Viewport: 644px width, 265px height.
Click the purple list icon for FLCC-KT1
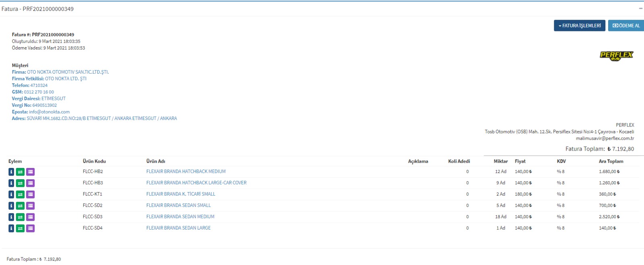(x=30, y=195)
